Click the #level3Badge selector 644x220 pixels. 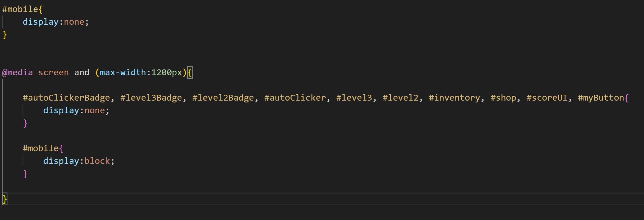tap(151, 98)
